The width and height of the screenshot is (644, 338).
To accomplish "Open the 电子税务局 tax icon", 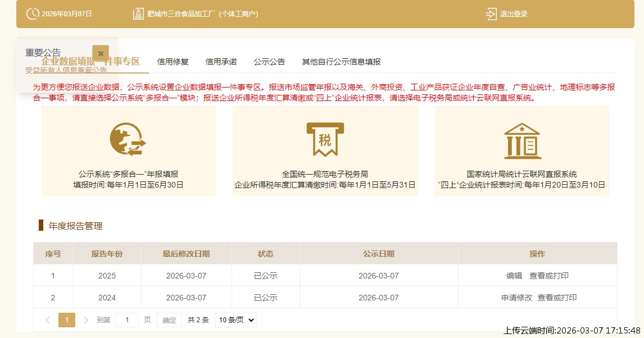I will tap(325, 139).
